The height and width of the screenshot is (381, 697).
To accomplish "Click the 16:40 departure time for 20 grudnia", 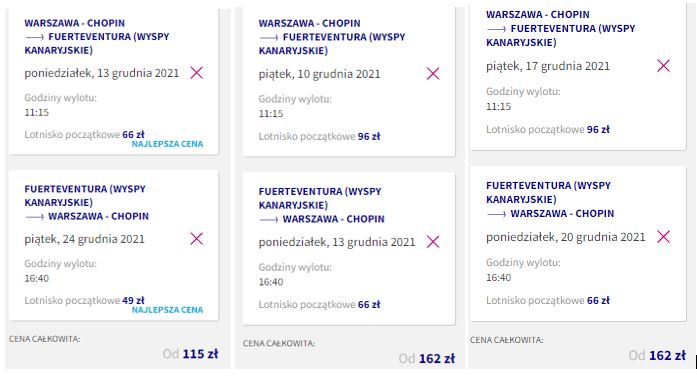I will click(498, 277).
